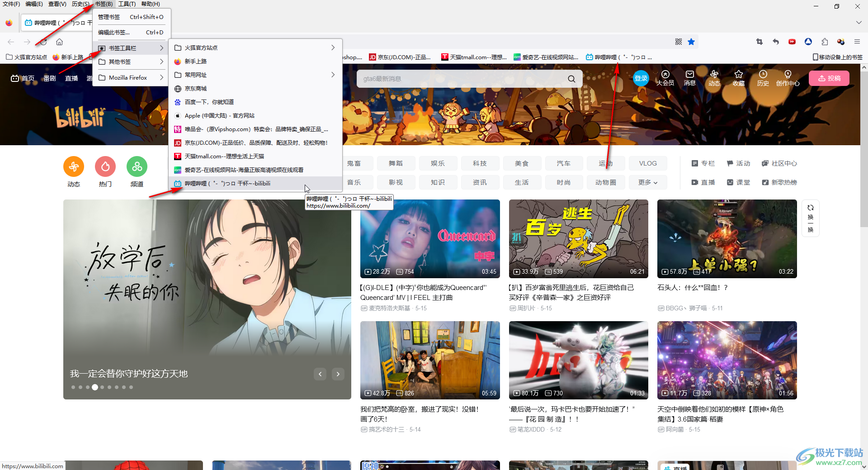This screenshot has width=868, height=470.
Task: Click the search magnifier icon
Action: [x=571, y=79]
